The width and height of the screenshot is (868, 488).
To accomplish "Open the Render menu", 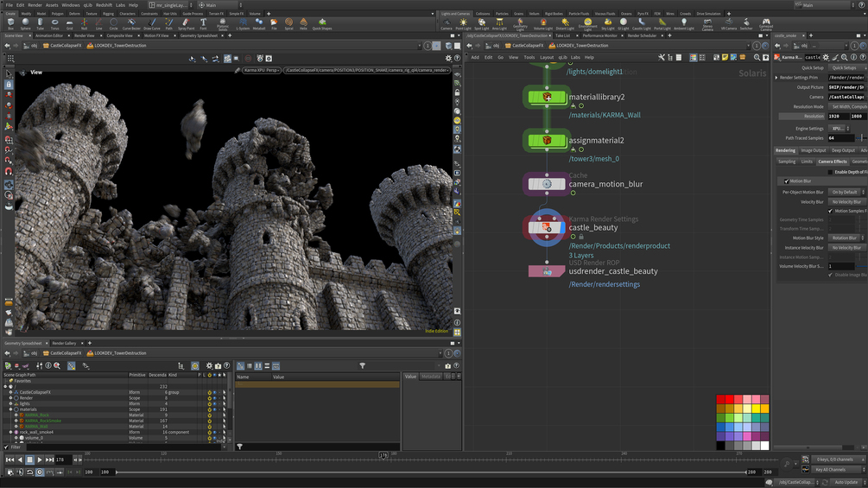I will [x=35, y=5].
